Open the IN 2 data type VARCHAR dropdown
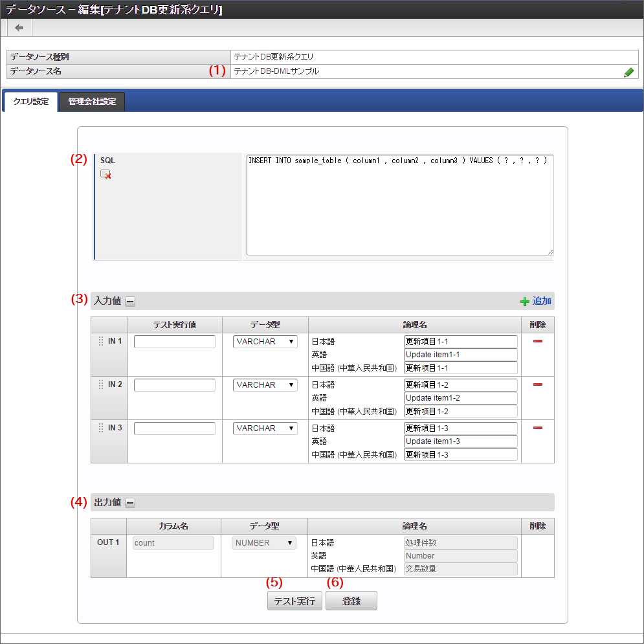 tap(265, 385)
